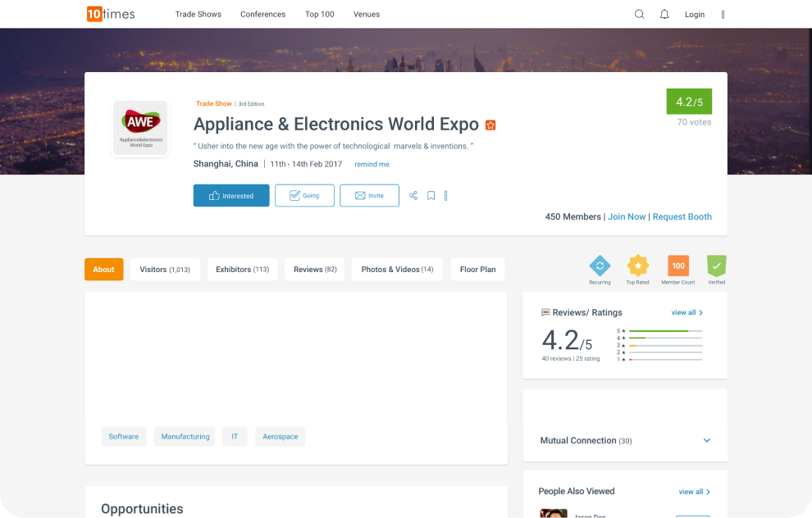Open the Photos & Videos tab
This screenshot has height=518, width=812.
click(397, 270)
